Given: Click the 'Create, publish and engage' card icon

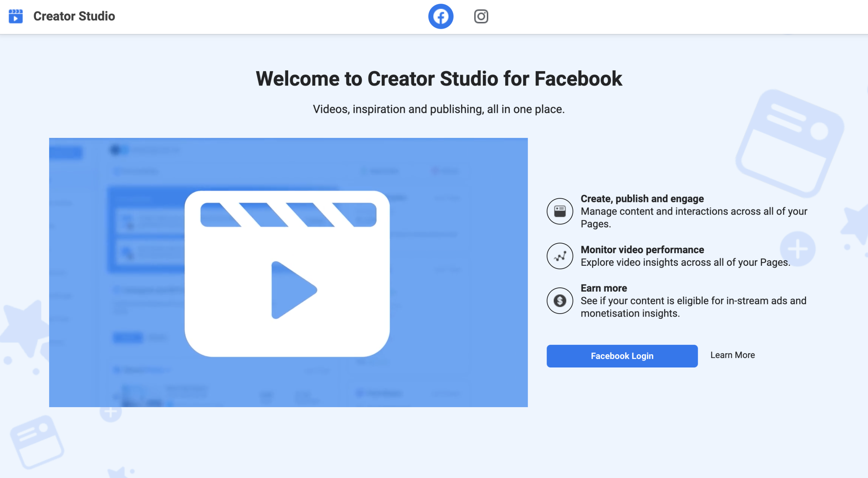Looking at the screenshot, I should [559, 211].
